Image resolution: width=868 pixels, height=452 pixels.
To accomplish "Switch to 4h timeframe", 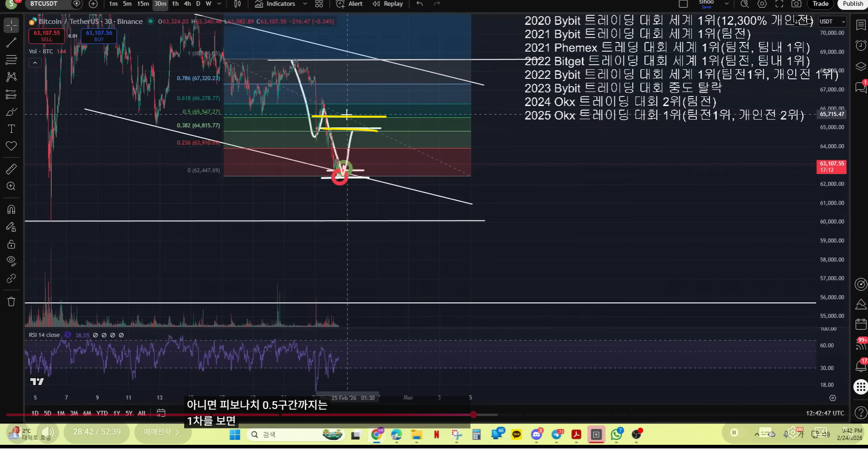I will pos(188,4).
